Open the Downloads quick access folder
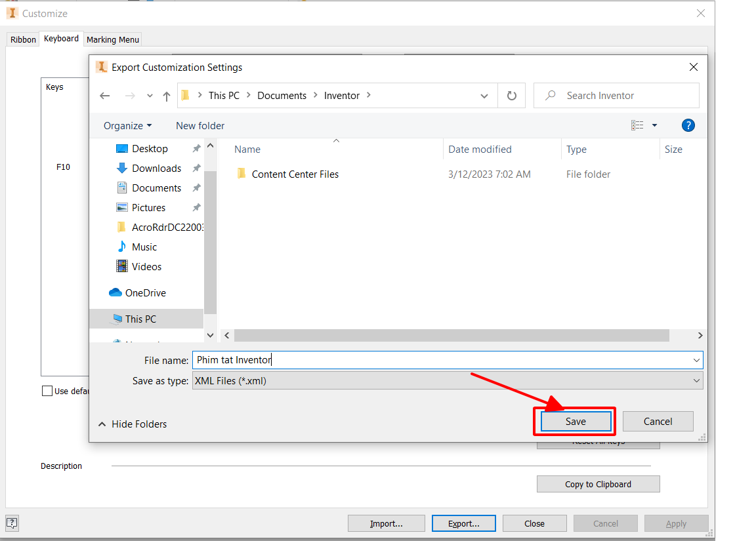This screenshot has height=541, width=756. 156,169
